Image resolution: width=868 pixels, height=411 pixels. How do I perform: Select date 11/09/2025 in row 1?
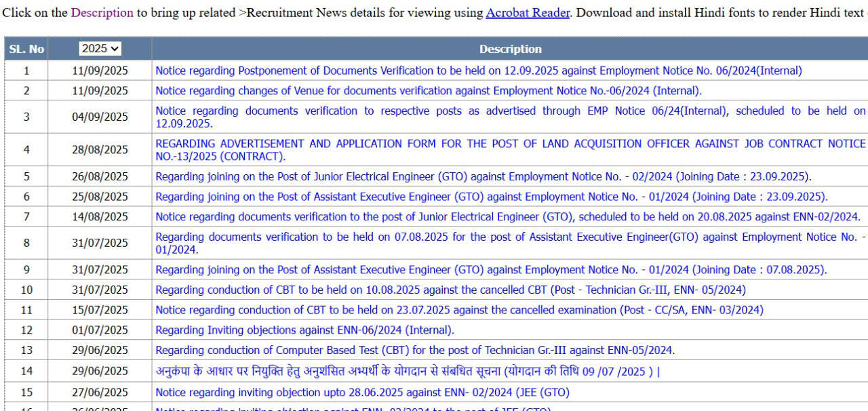[100, 71]
